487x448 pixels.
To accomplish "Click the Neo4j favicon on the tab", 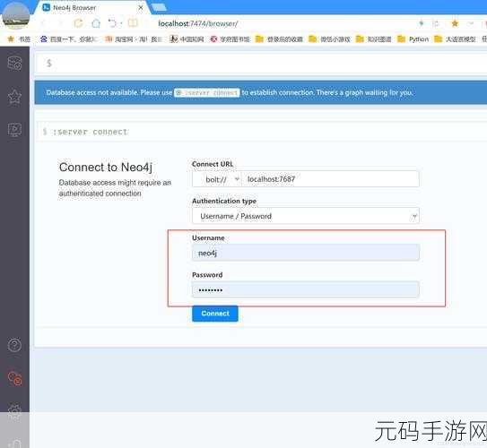I will [47, 7].
